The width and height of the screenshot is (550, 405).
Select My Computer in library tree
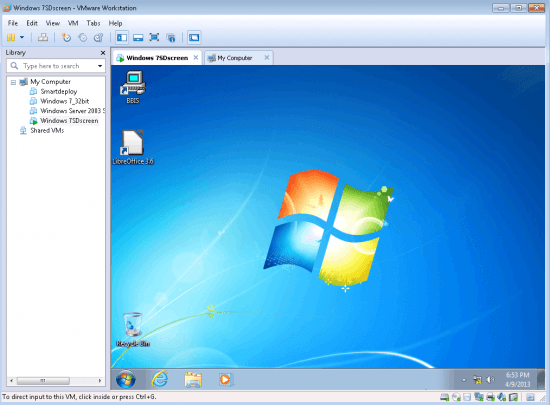[x=50, y=82]
